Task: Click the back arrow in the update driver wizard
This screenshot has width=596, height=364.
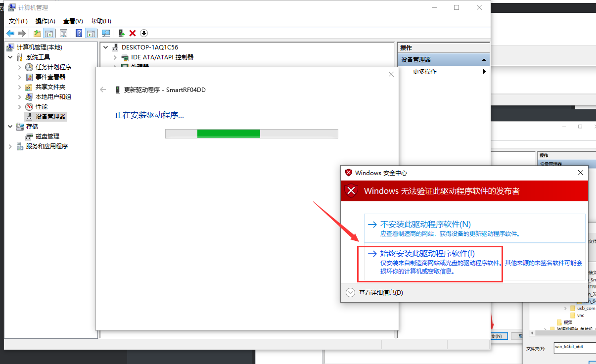Action: pyautogui.click(x=103, y=90)
